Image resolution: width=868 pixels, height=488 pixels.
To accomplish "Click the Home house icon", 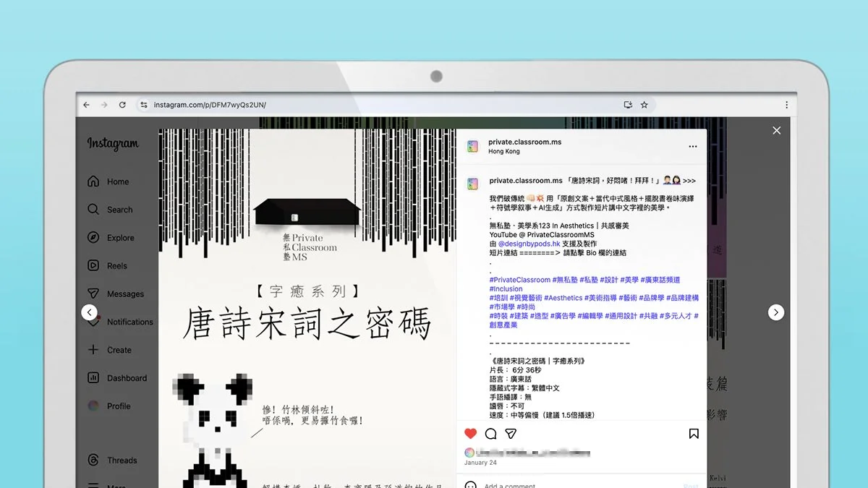I will tap(93, 181).
